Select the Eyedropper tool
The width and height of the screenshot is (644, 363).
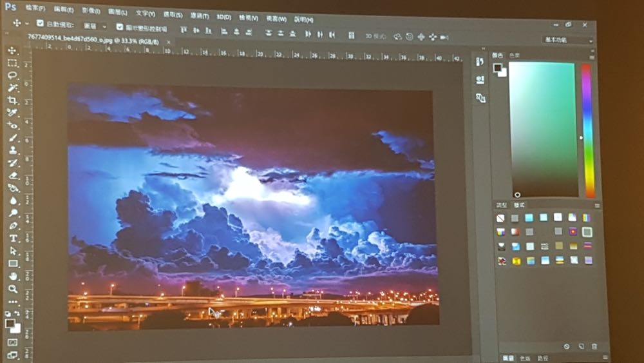point(13,112)
